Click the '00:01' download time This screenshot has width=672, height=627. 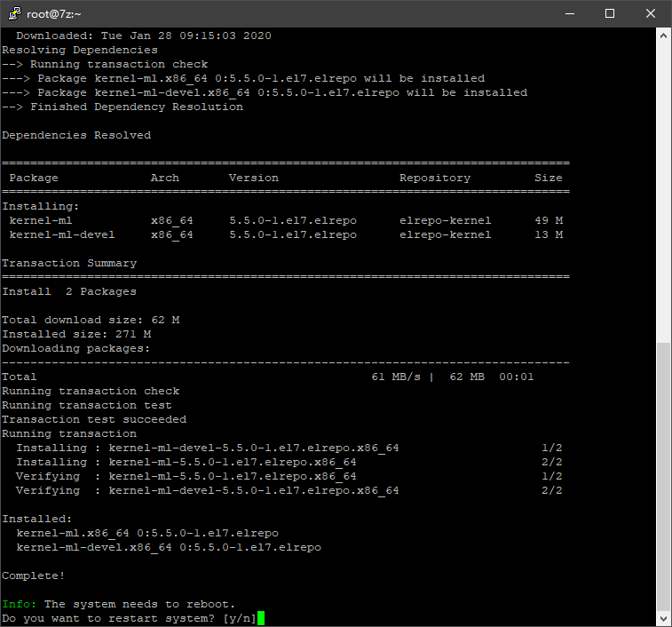[517, 377]
